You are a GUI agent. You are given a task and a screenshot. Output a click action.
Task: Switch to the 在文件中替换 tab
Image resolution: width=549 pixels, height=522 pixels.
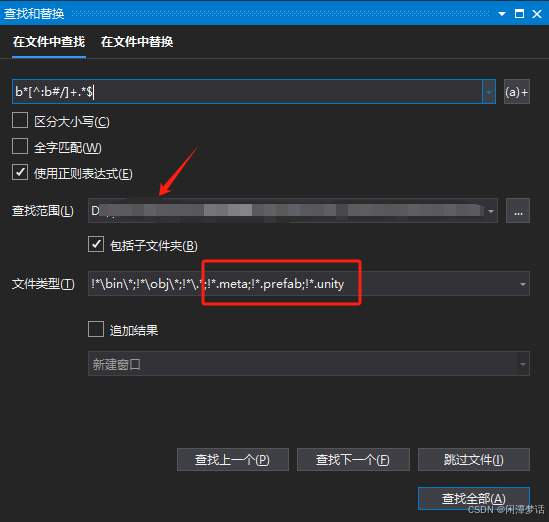point(137,42)
